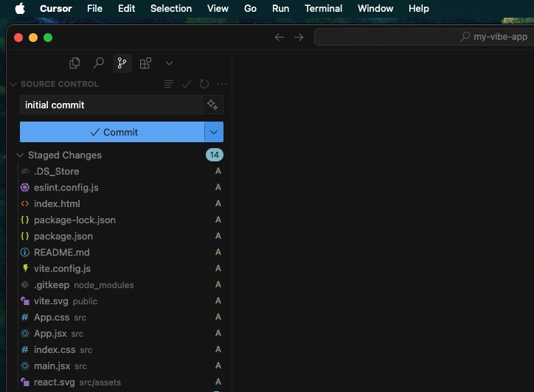Click the JSON braces icon beside package.json

[x=25, y=236]
